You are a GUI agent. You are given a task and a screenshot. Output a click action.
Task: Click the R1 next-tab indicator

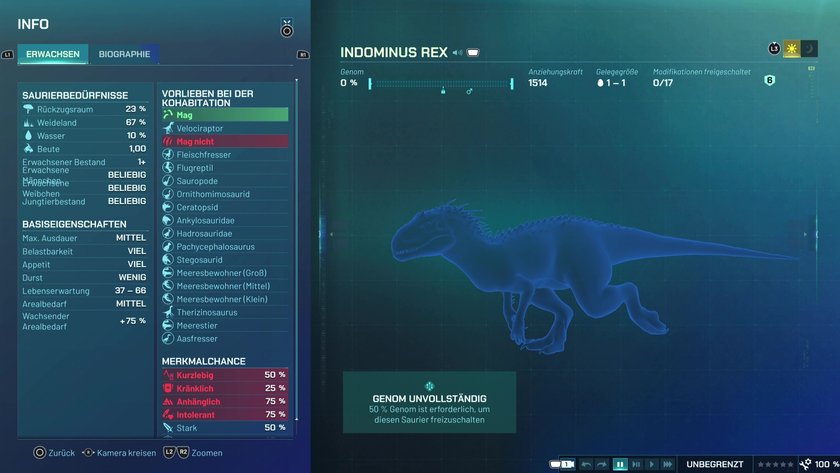(x=303, y=55)
